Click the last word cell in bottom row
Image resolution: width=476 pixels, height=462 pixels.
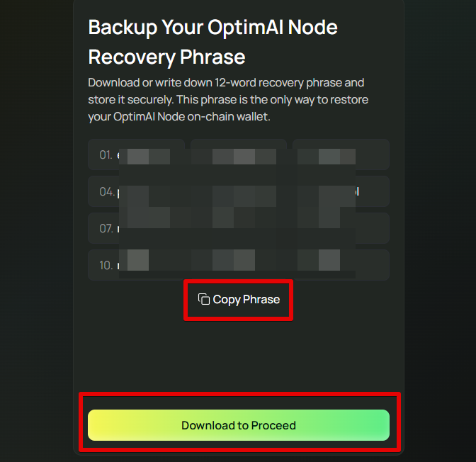[341, 265]
